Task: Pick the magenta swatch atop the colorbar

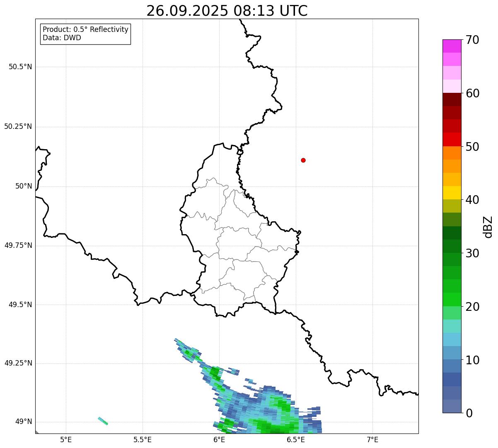Action: point(452,46)
